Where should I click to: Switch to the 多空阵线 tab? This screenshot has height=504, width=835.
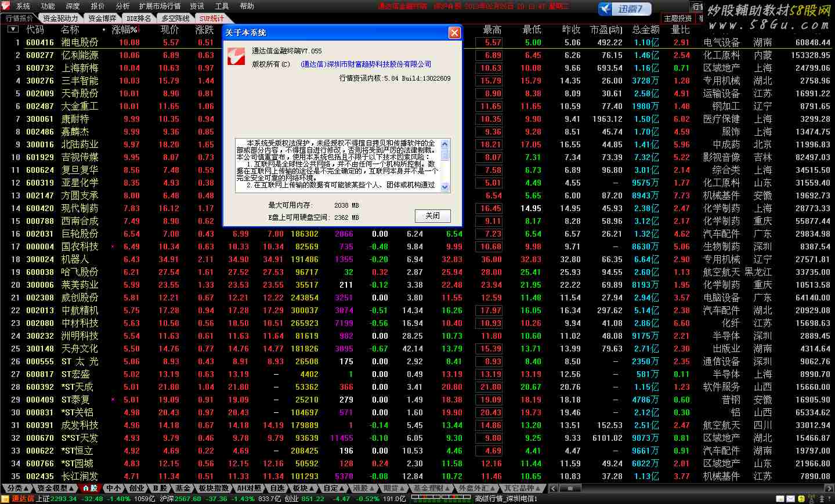[x=176, y=18]
